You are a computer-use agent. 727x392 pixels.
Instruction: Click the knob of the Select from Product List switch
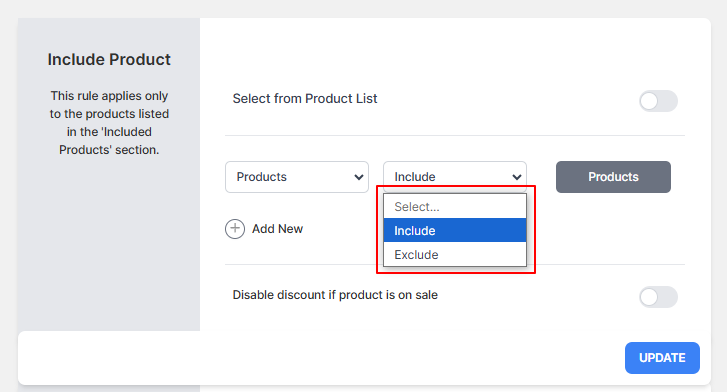click(x=649, y=101)
